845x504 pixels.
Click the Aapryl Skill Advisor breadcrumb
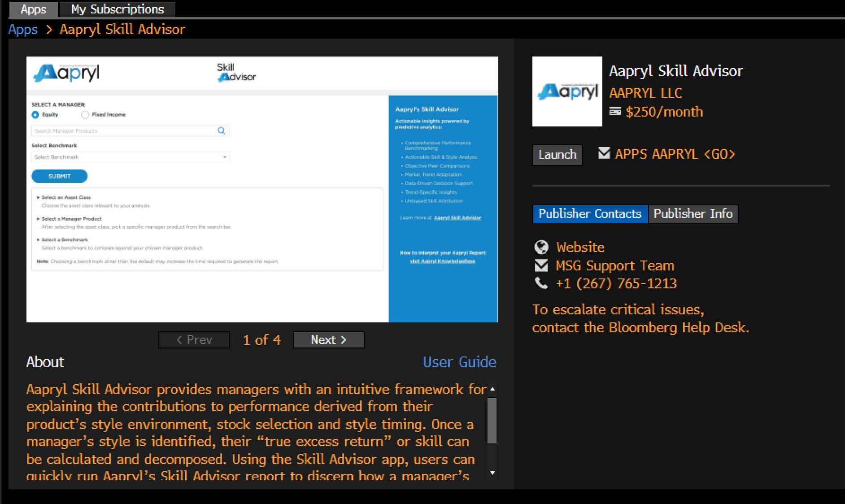click(x=122, y=30)
